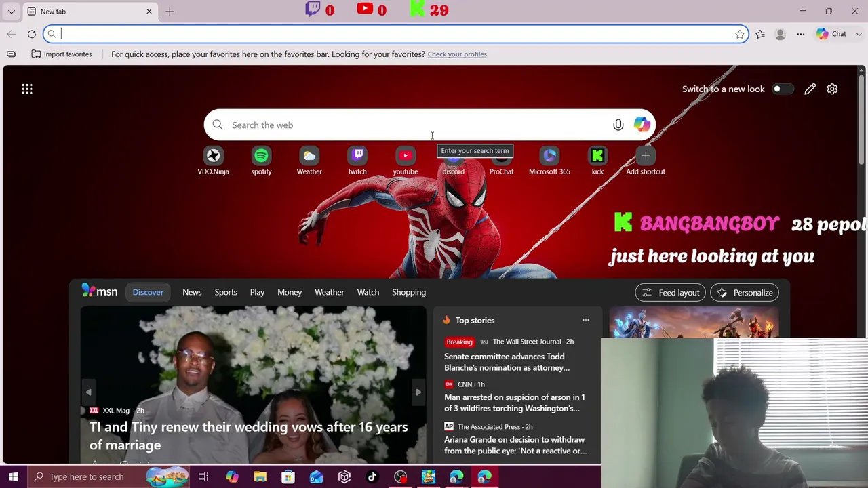
Task: Open OBS Studio from the taskbar
Action: (400, 477)
